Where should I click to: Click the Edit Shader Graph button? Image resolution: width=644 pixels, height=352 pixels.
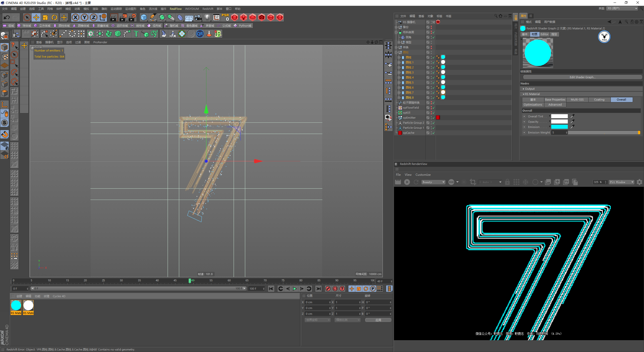[x=582, y=77]
